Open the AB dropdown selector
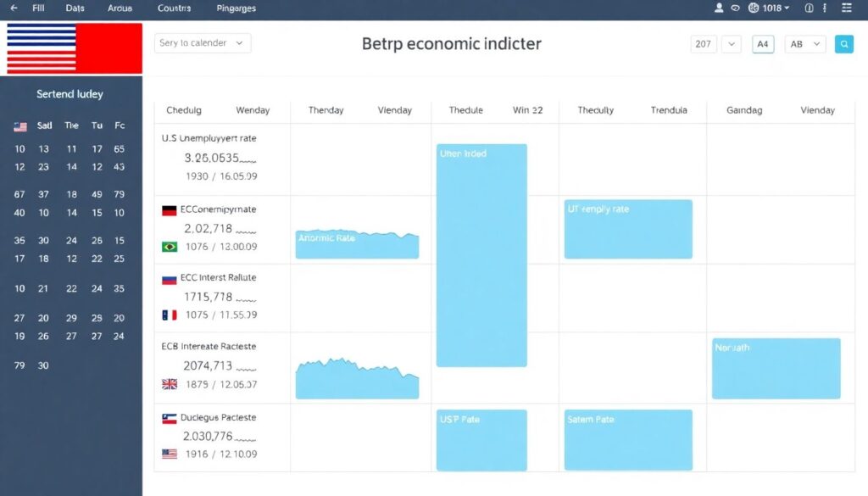868x496 pixels. point(805,44)
